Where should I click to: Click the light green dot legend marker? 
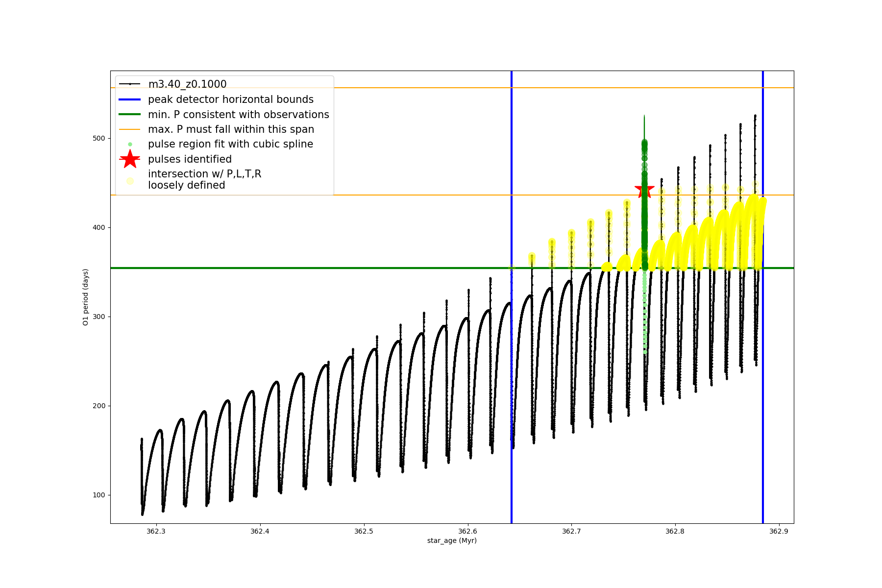[130, 144]
